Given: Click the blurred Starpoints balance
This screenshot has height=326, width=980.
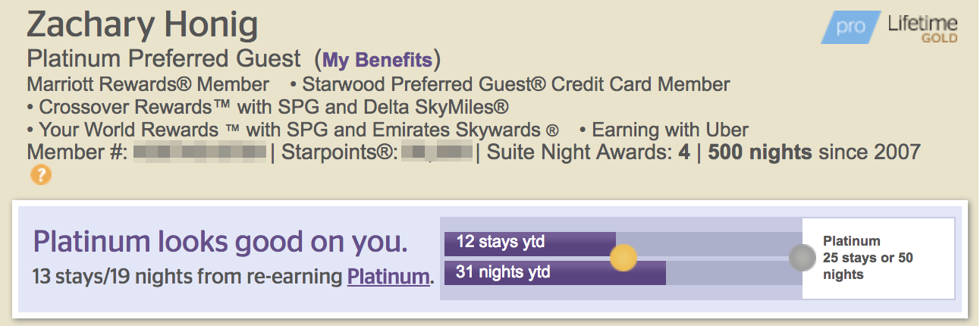Looking at the screenshot, I should (437, 152).
